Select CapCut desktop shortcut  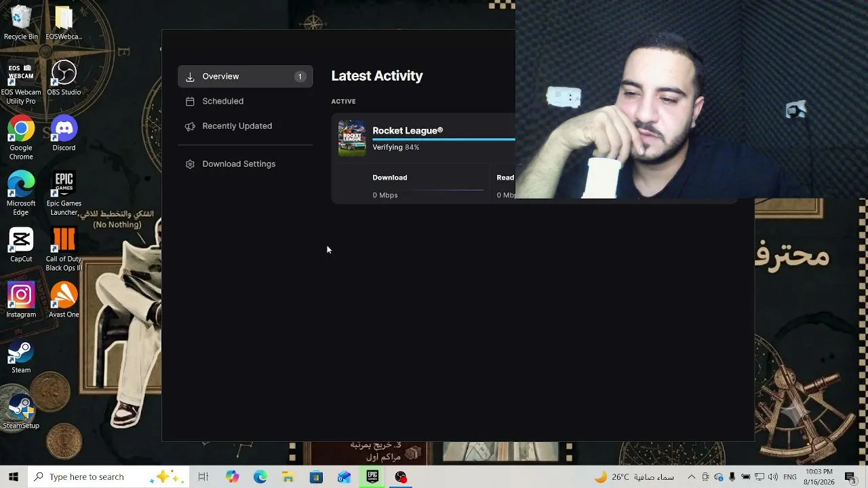tap(21, 245)
